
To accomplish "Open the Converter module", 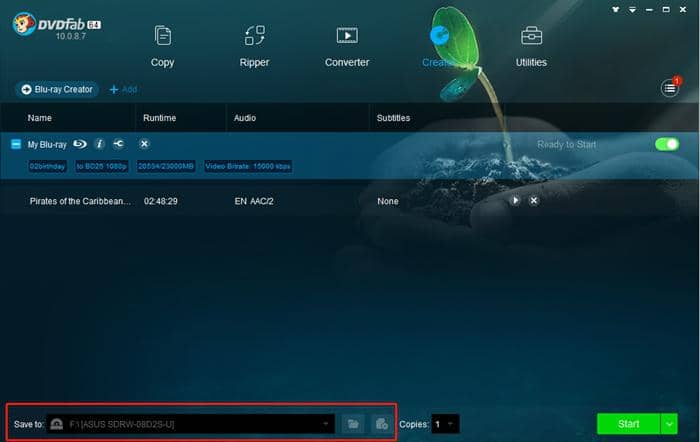I will click(x=347, y=46).
